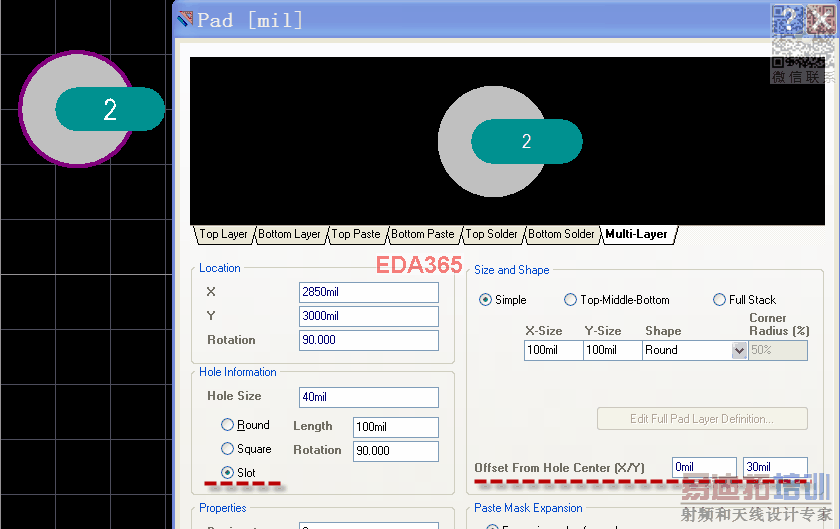This screenshot has width=840, height=529.
Task: Click Edit Full Pad Layer Definition button
Action: 702,419
